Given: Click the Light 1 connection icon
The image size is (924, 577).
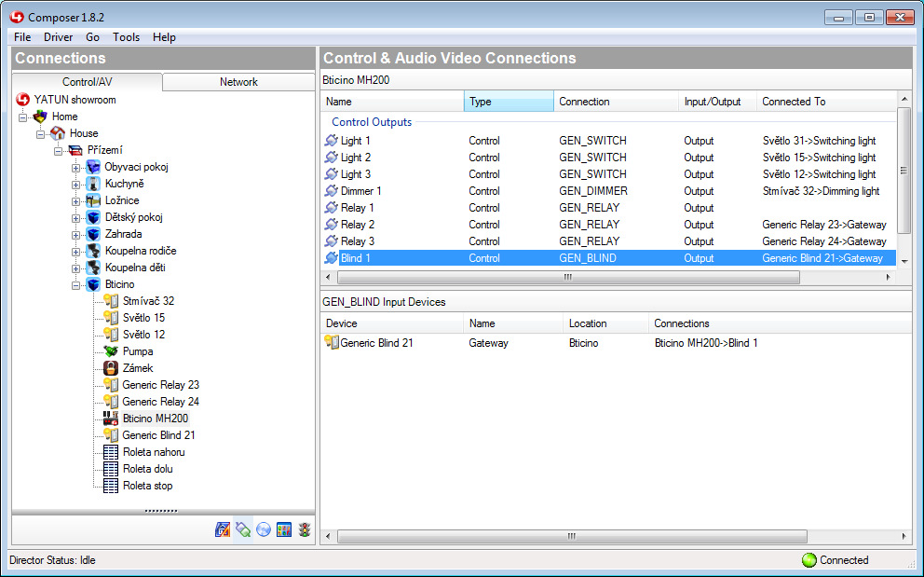Looking at the screenshot, I should 332,141.
